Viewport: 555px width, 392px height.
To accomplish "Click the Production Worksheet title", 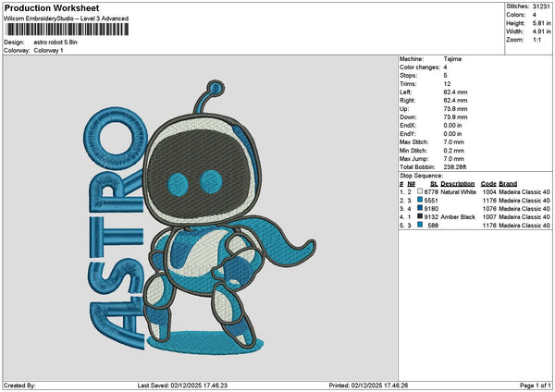I will click(x=50, y=7).
